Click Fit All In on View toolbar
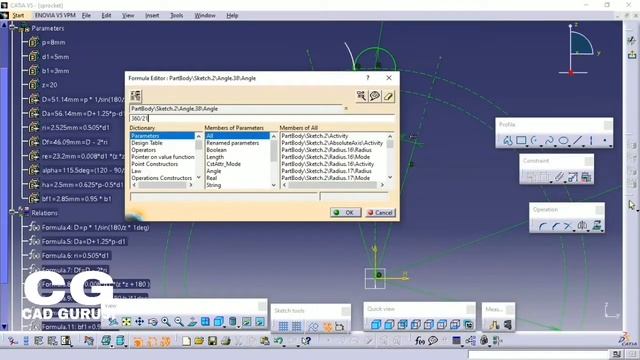This screenshot has height=360, width=640. (x=126, y=322)
